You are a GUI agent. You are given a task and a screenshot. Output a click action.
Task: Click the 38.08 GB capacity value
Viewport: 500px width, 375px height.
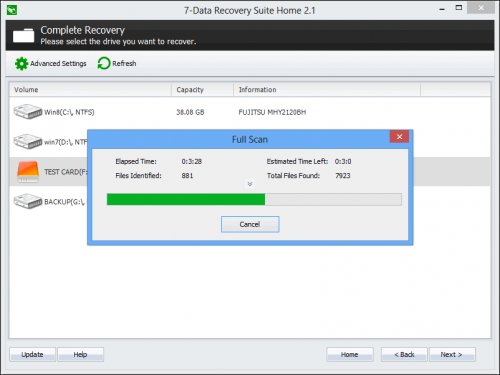click(x=190, y=112)
